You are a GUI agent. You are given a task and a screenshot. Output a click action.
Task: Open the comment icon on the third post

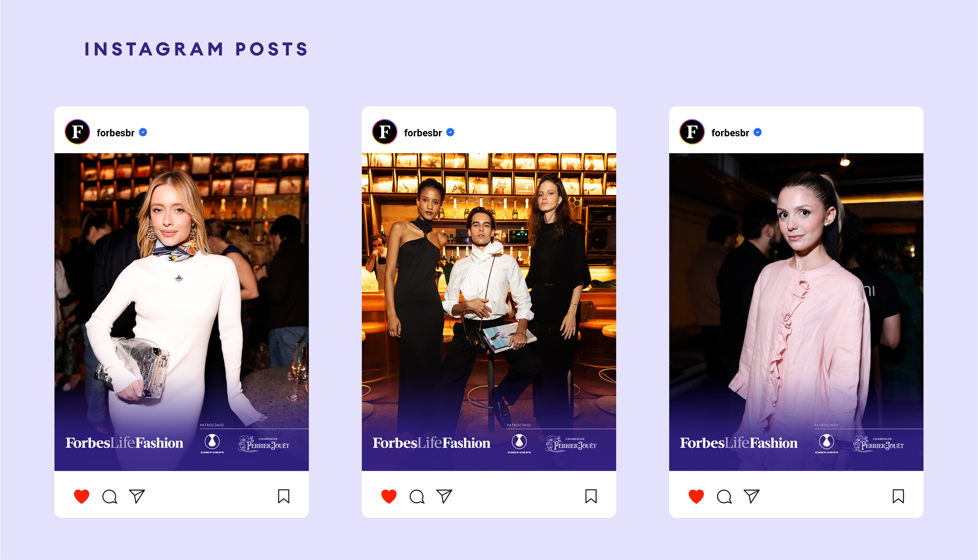(x=725, y=497)
